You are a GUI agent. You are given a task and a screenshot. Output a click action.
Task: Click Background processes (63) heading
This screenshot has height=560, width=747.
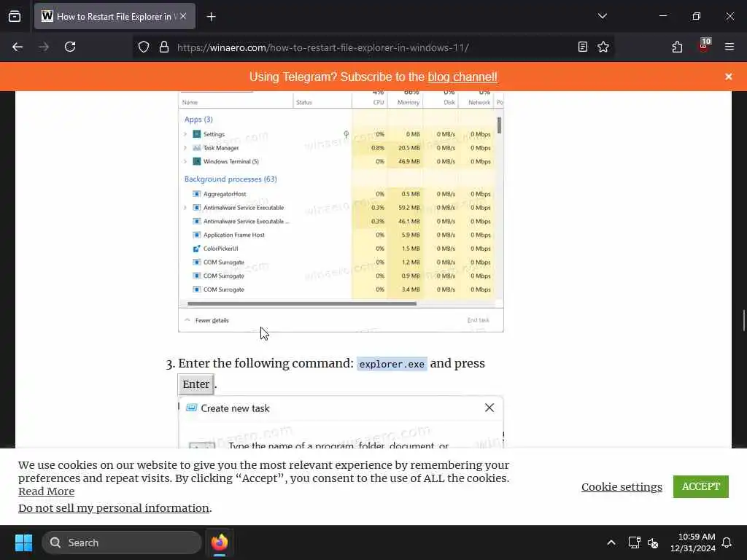pyautogui.click(x=231, y=179)
